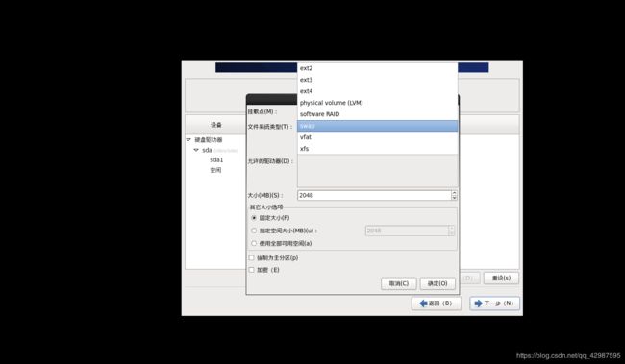
Task: Select the 固定大小(F) fixed size radio button
Action: point(254,218)
